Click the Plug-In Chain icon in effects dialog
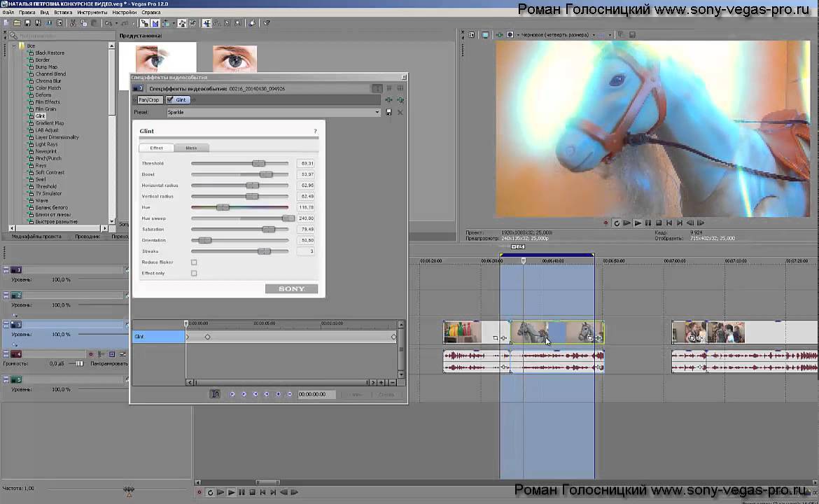Viewport: 819px width, 504px height. click(x=388, y=100)
